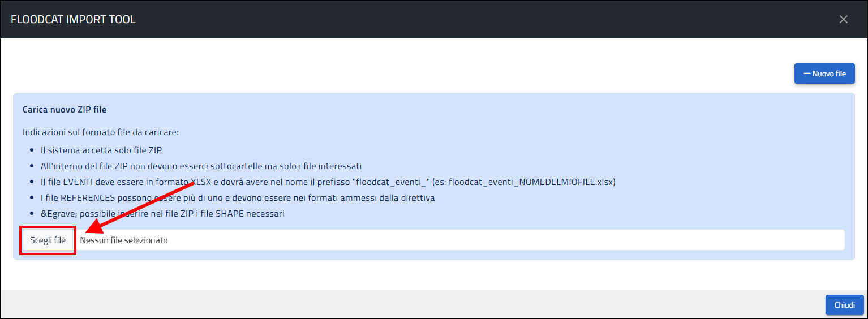
Task: Click the empty dark header bar area
Action: point(453,20)
